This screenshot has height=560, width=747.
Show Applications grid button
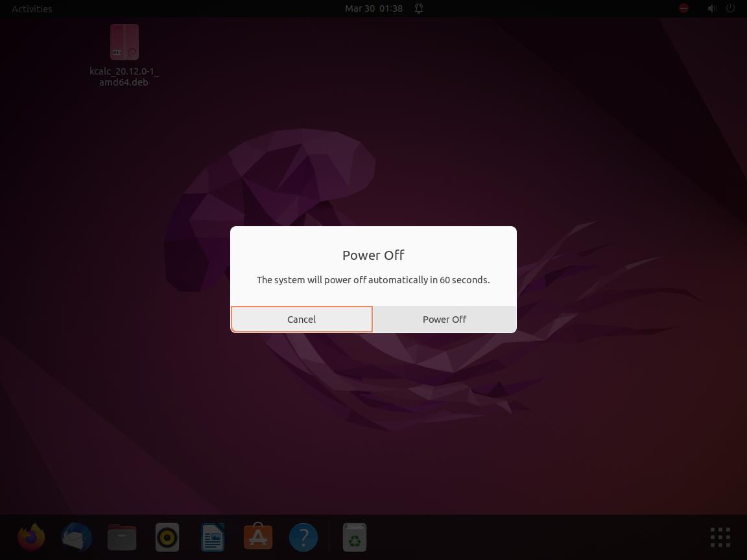click(720, 537)
